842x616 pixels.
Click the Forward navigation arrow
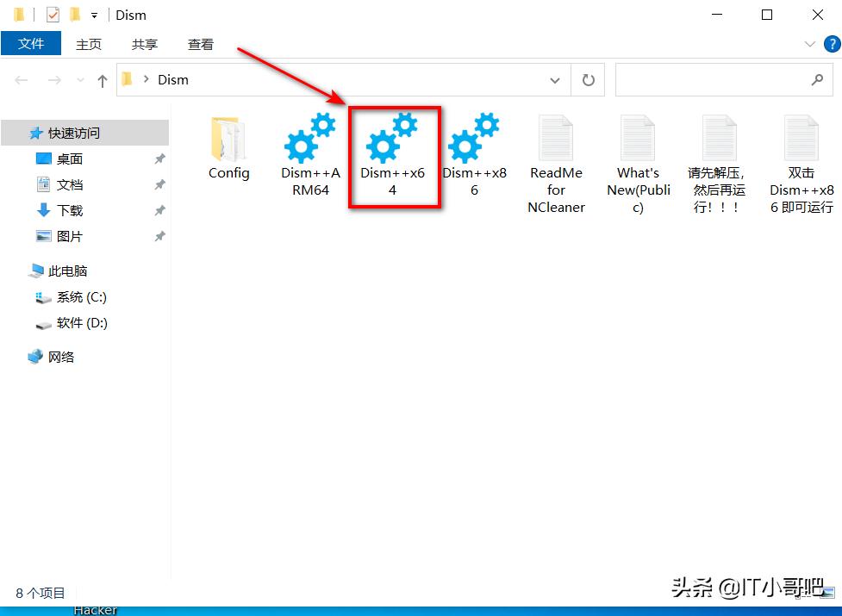[x=54, y=80]
